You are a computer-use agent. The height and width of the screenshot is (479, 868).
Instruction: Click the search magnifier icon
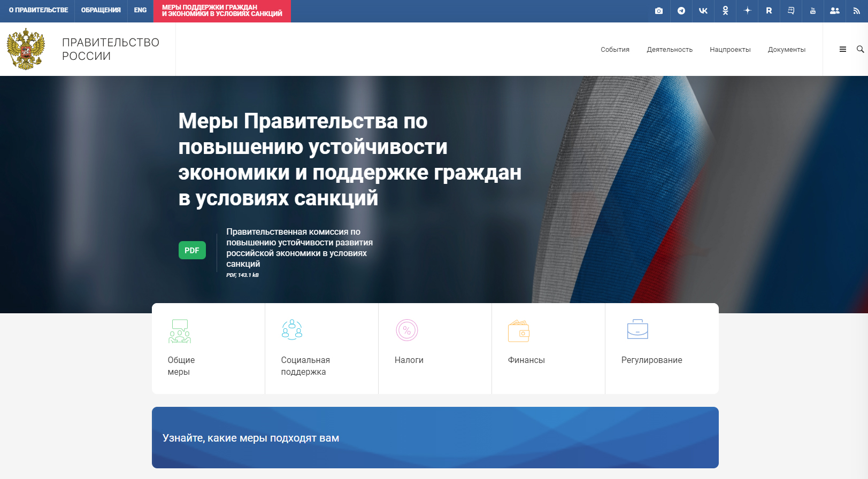tap(860, 49)
